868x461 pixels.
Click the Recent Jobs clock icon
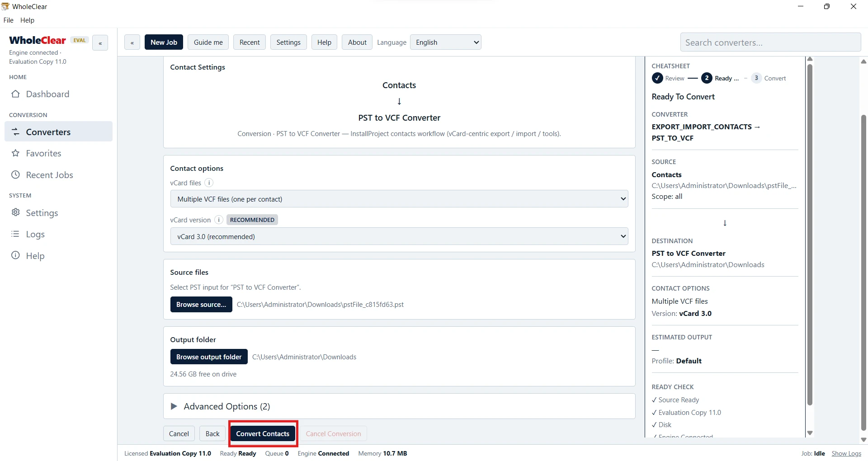click(x=15, y=175)
